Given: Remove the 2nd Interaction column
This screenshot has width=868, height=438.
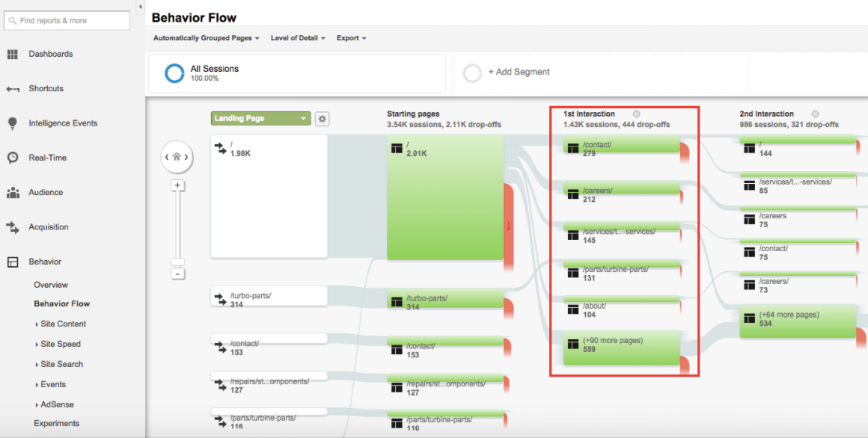Looking at the screenshot, I should [x=815, y=114].
